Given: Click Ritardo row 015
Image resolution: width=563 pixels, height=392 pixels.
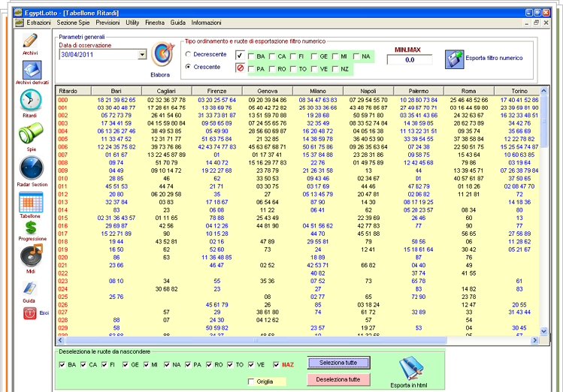Looking at the screenshot, I should coord(63,218).
